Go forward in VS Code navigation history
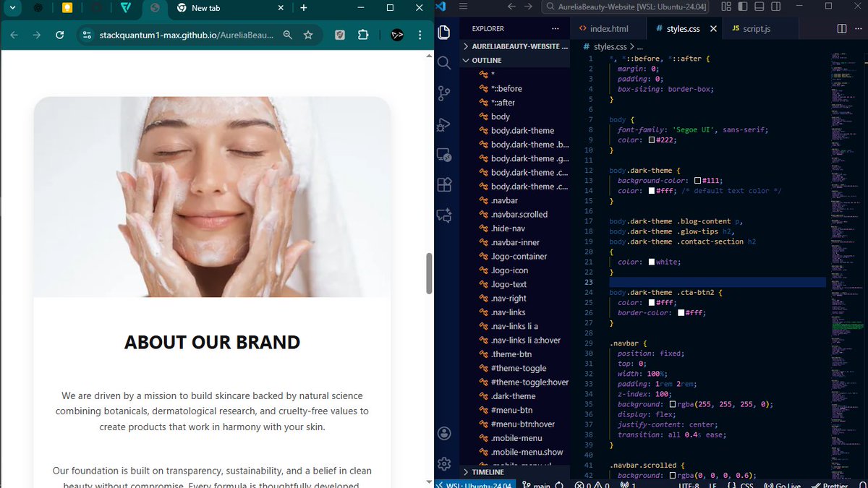The image size is (868, 488). (x=529, y=7)
